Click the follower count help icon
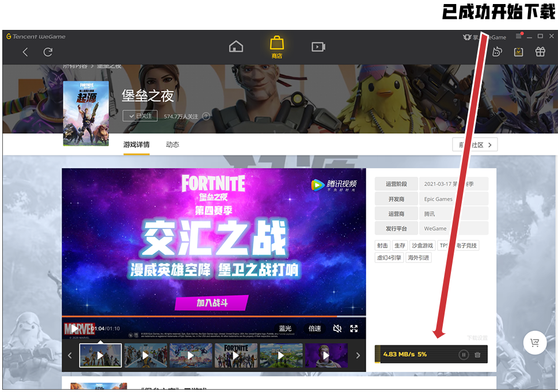The height and width of the screenshot is (392, 558). (x=206, y=116)
